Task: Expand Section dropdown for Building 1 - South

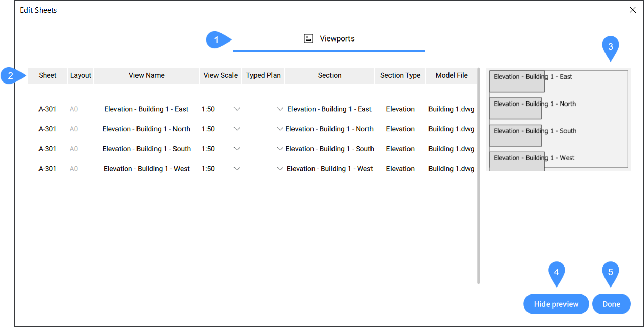Action: coord(280,149)
